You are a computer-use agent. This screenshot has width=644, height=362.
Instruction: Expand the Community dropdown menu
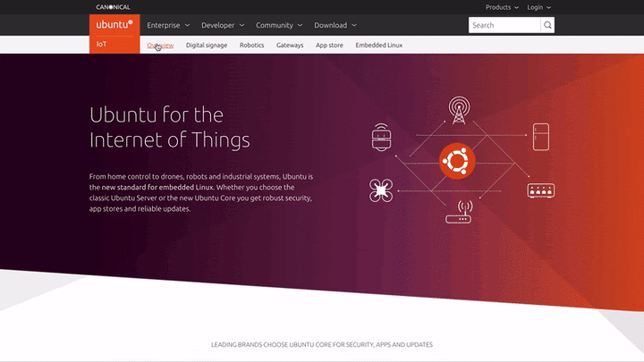(279, 25)
